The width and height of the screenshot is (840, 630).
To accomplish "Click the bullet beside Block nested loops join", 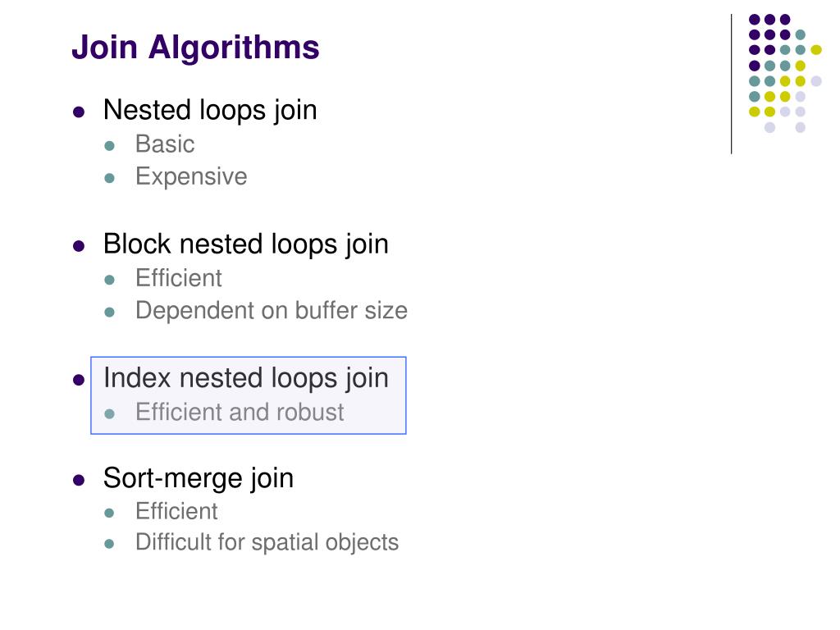I will 79,246.
